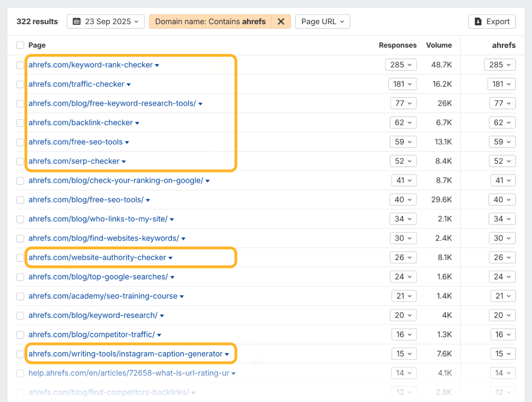
Task: Open ahrefs.com/keyword-rank-checker link
Action: pos(91,65)
